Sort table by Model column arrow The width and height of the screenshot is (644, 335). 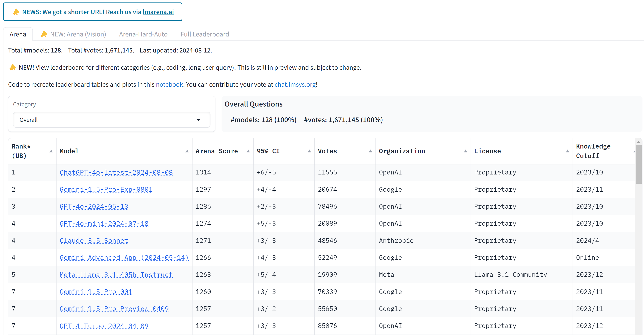[187, 151]
